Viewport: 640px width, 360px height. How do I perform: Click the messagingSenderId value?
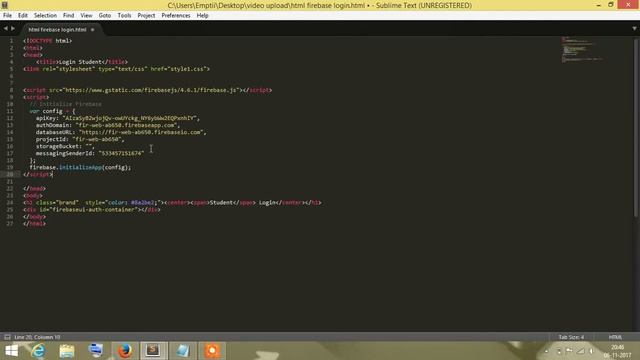121,153
